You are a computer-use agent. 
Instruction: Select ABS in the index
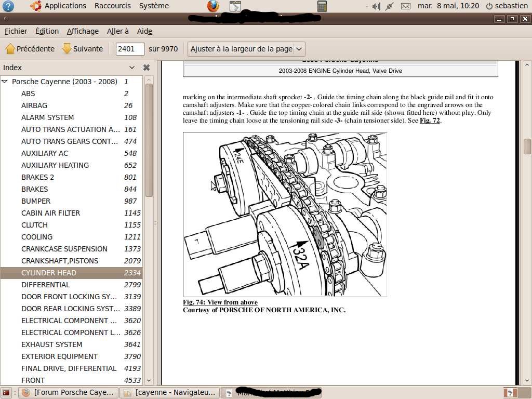click(x=71, y=94)
